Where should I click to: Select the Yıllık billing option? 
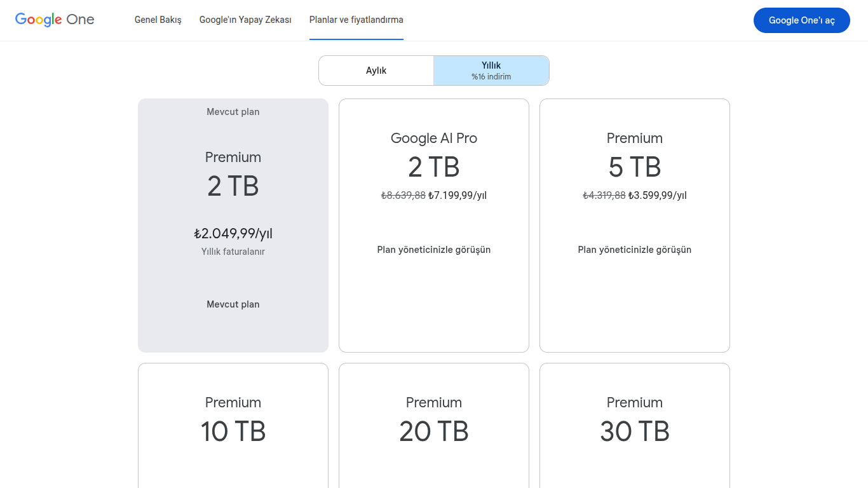[491, 71]
